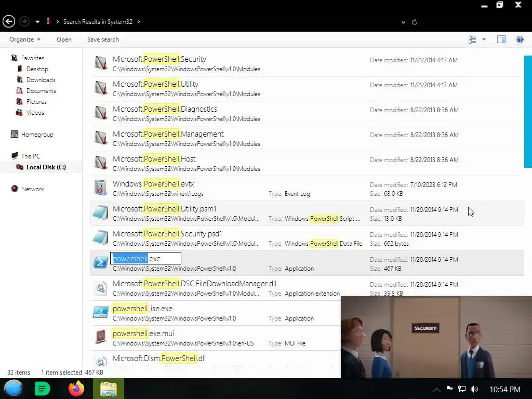Open the volume speaker icon
Image resolution: width=532 pixels, height=399 pixels.
pos(474,389)
